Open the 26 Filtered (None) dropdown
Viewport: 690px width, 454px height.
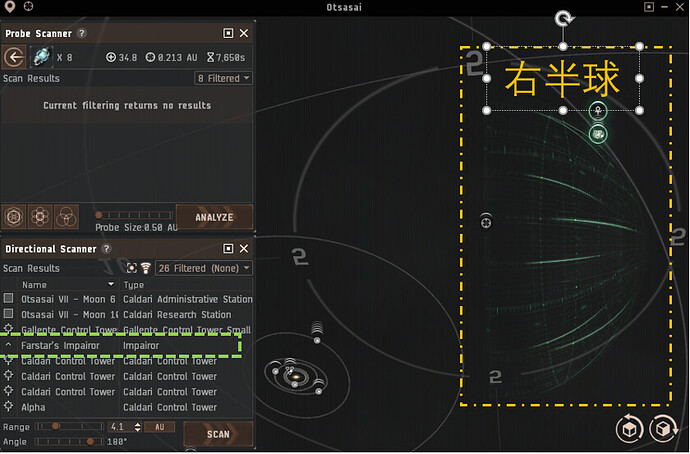coord(204,268)
